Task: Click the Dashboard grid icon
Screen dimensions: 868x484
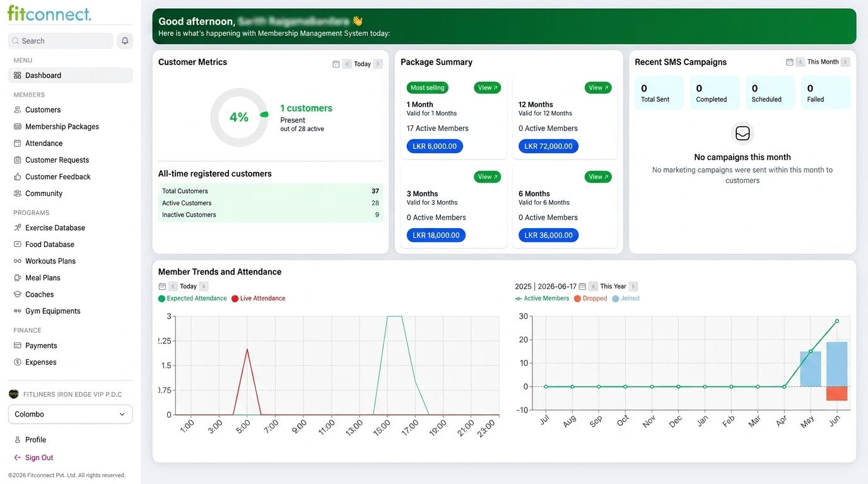Action: coord(18,76)
